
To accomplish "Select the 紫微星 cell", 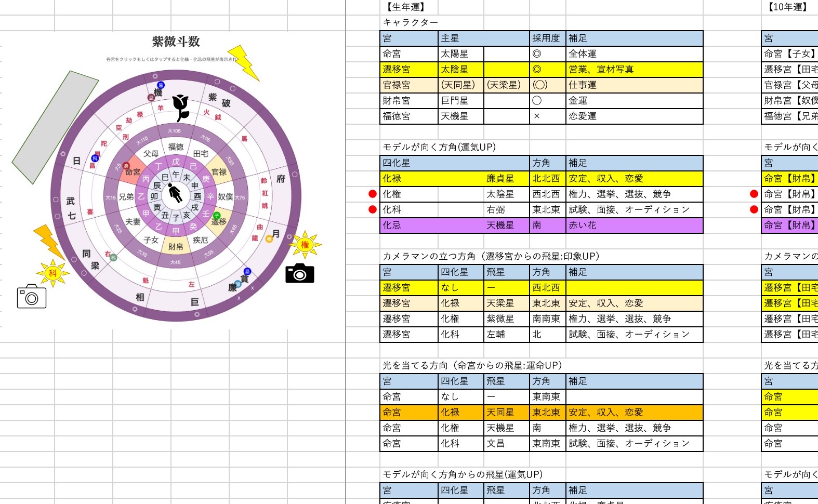I will pos(507,319).
